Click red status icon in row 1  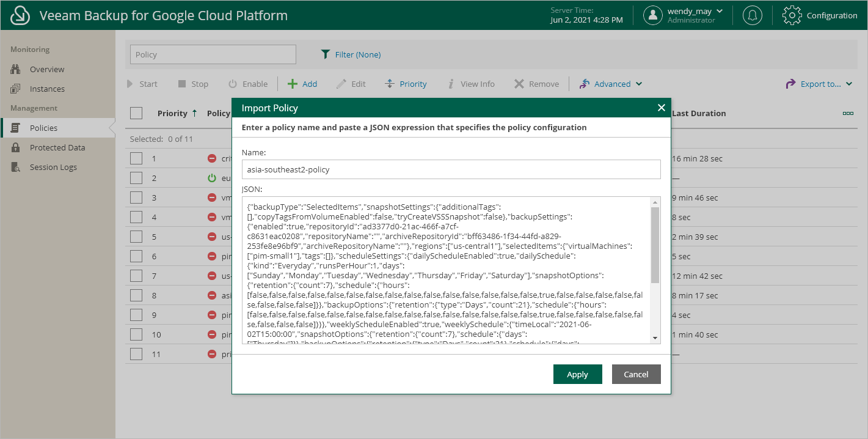pyautogui.click(x=212, y=158)
